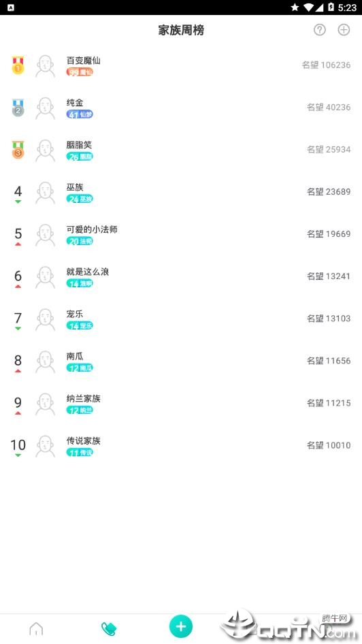The width and height of the screenshot is (362, 644).
Task: Tap the silver medal rank 2 icon
Action: pyautogui.click(x=18, y=108)
